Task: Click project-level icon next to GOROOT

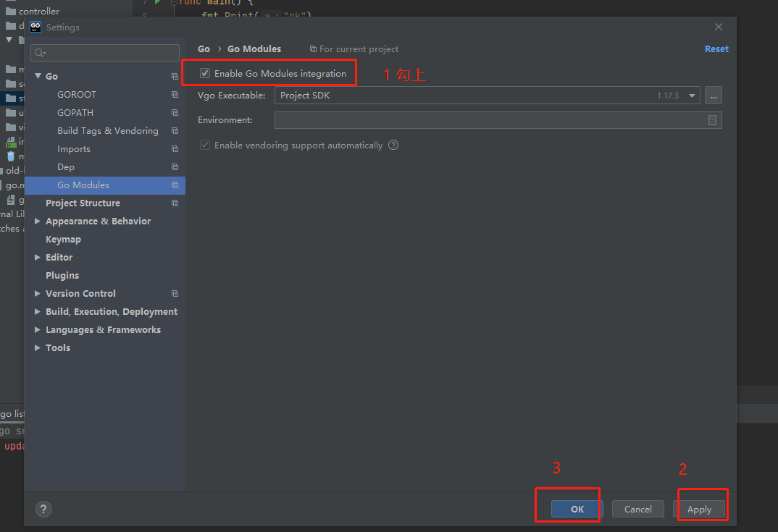Action: click(175, 94)
